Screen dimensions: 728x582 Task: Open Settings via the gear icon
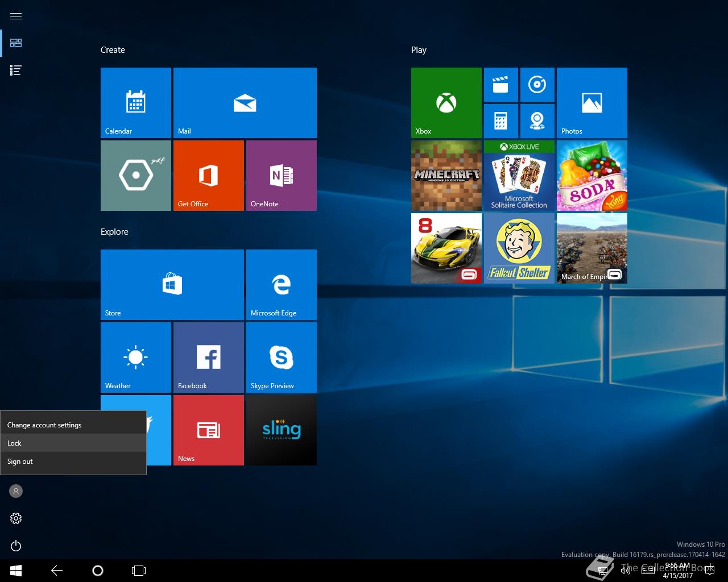[x=16, y=518]
